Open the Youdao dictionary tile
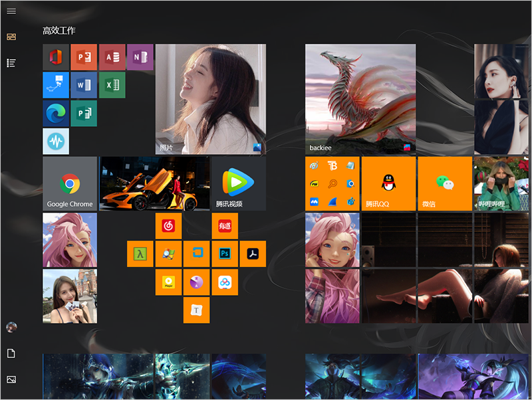Image resolution: width=532 pixels, height=400 pixels. click(x=224, y=226)
